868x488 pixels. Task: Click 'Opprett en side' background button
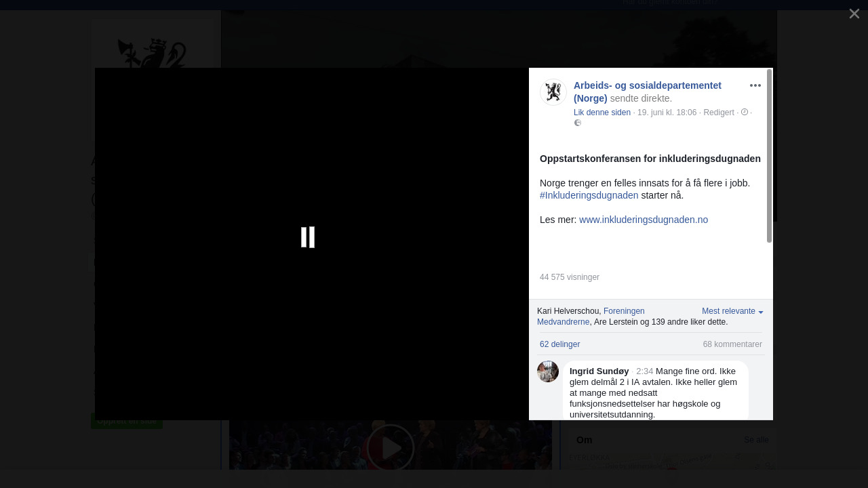click(x=127, y=421)
